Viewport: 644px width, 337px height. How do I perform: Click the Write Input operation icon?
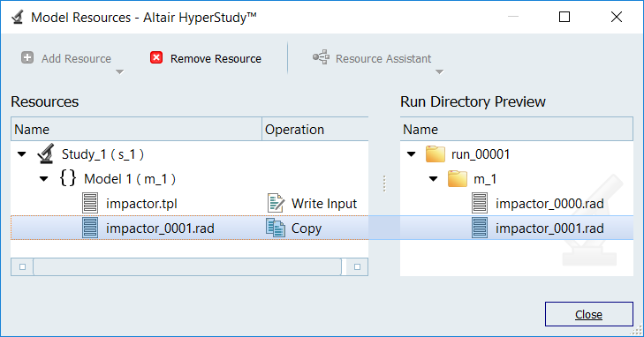[x=276, y=203]
